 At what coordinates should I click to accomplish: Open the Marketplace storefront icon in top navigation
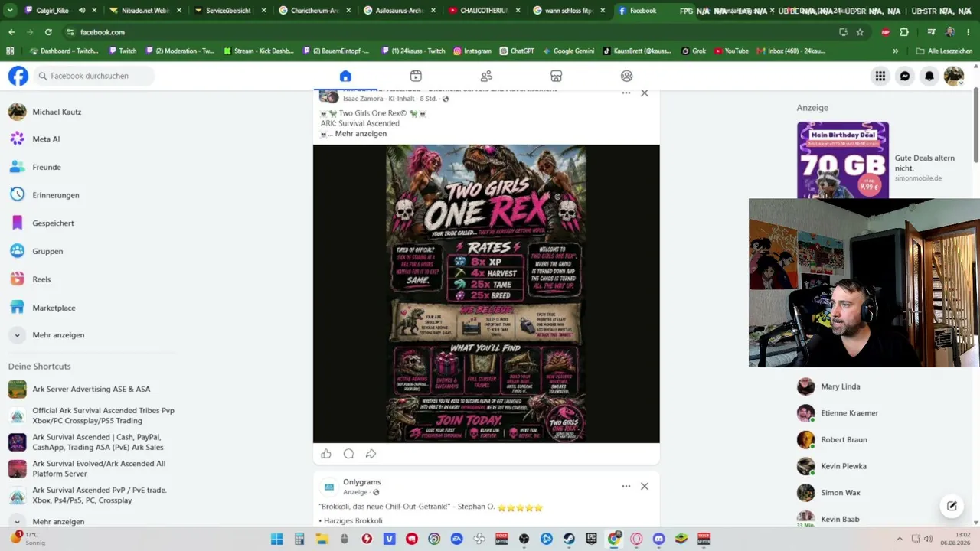pyautogui.click(x=557, y=76)
